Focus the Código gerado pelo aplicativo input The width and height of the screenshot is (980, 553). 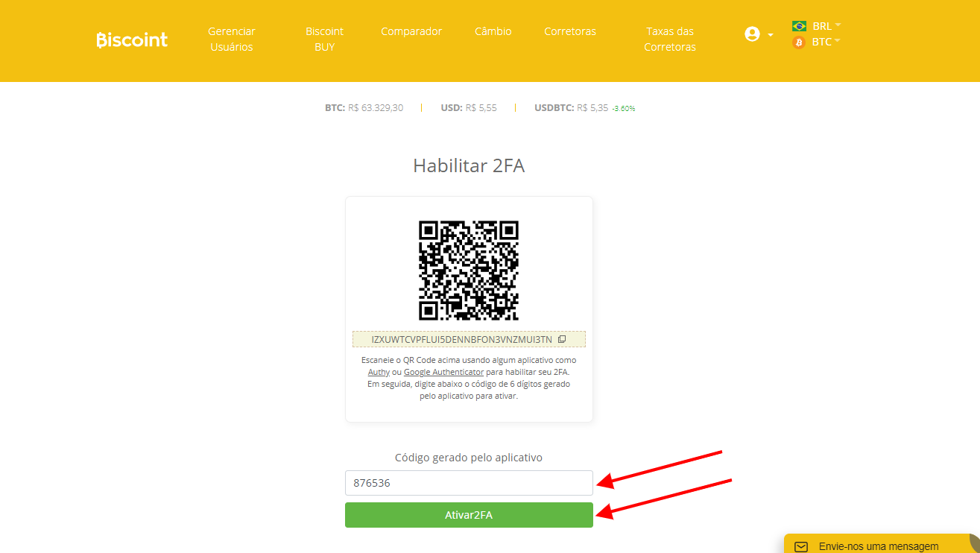pos(469,483)
